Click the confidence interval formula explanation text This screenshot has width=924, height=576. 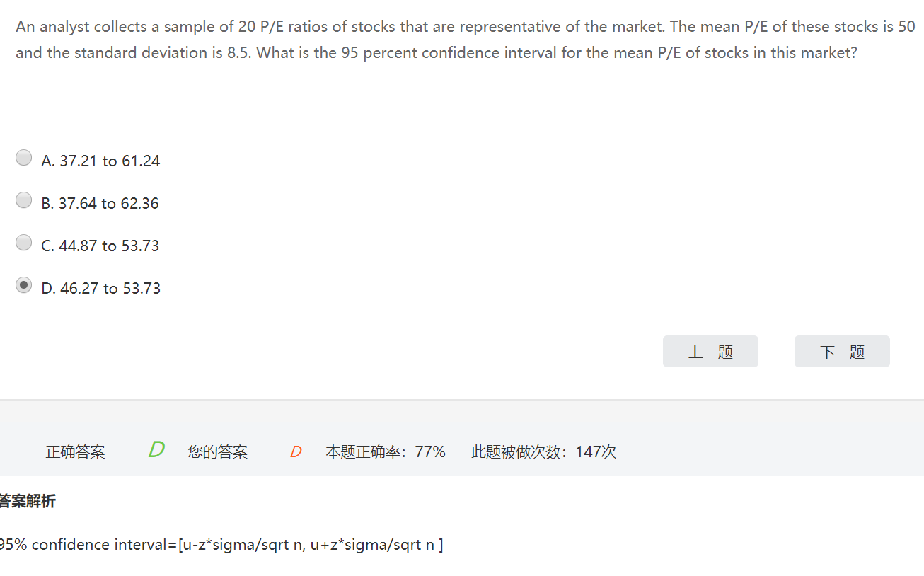tap(221, 545)
